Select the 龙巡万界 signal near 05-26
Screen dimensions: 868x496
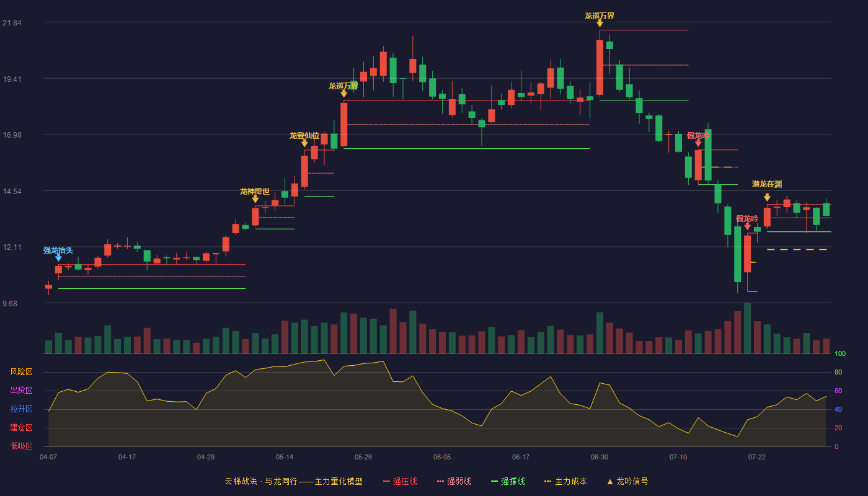pos(343,94)
